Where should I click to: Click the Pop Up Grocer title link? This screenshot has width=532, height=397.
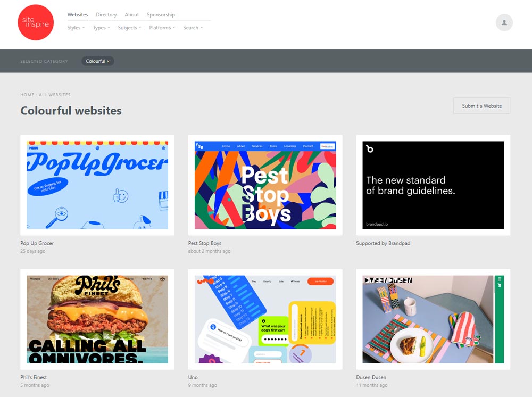[37, 243]
